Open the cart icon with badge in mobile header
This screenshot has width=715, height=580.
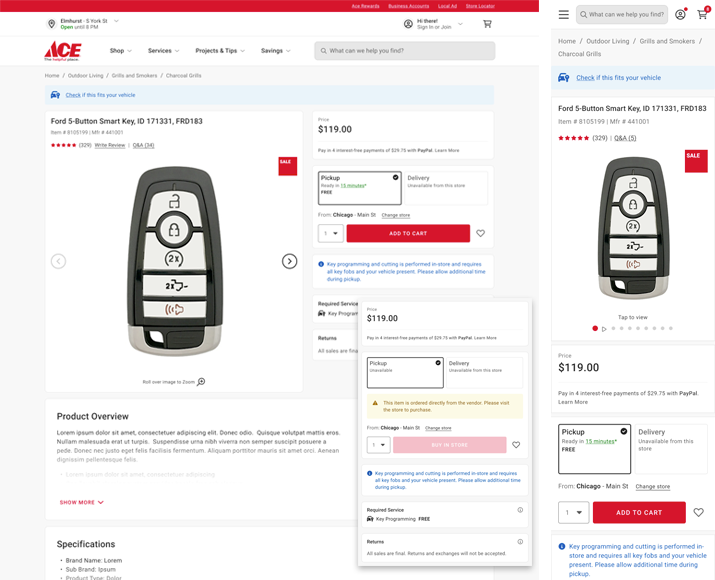point(703,14)
